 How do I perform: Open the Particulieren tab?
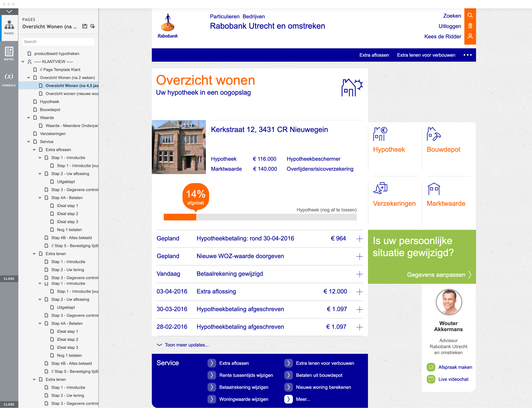[x=224, y=16]
